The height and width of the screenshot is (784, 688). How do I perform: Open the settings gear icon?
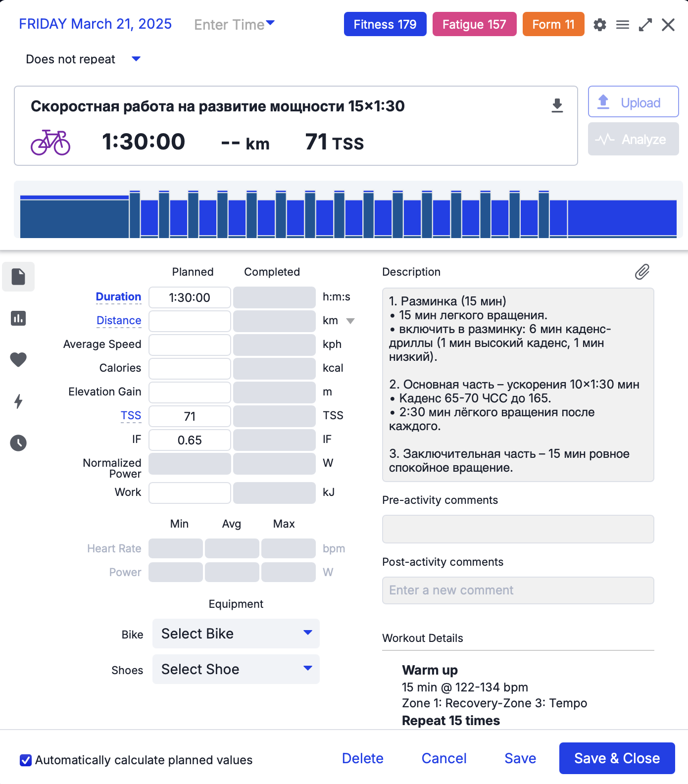599,25
